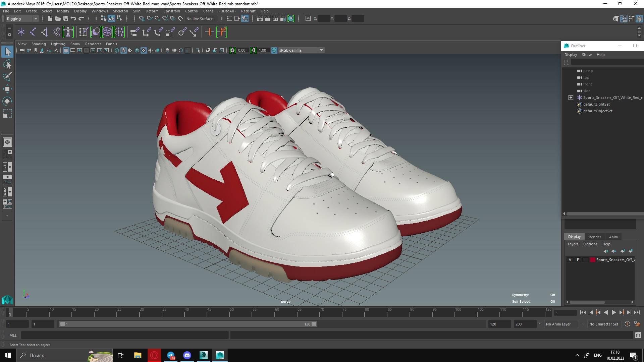Undo the last action via the status line arrow
This screenshot has height=362, width=644.
pos(73,19)
